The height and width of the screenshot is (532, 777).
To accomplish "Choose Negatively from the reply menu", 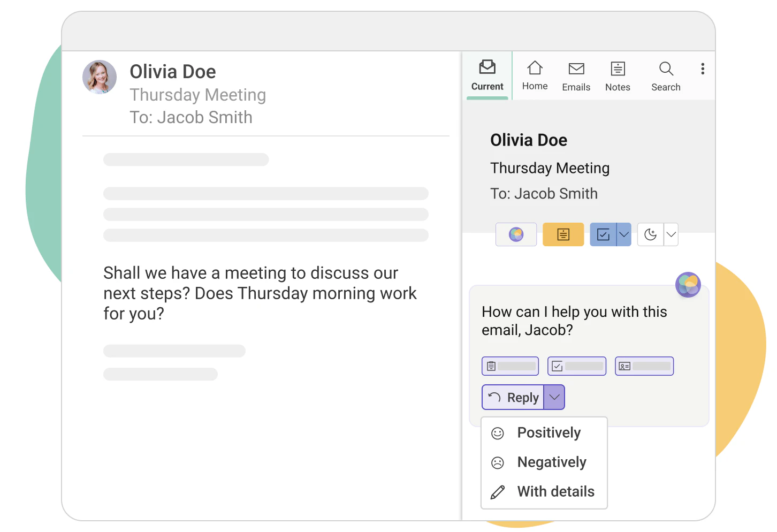I will 551,462.
